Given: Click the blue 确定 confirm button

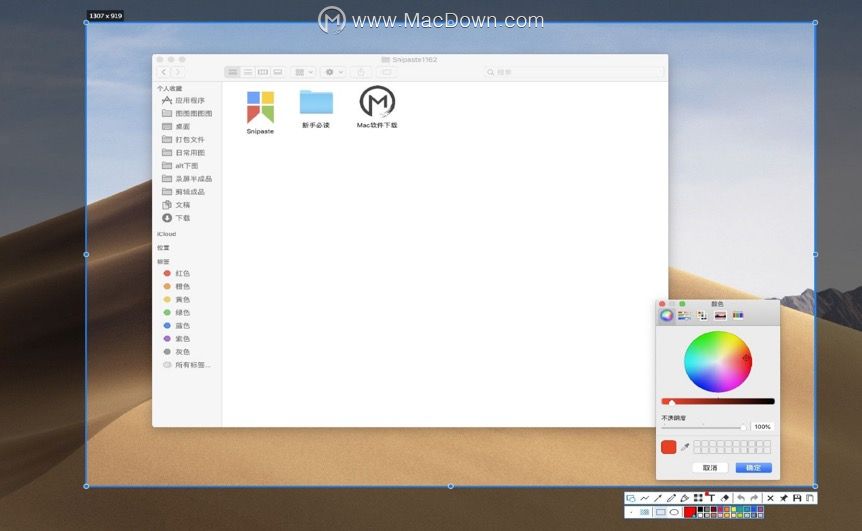Looking at the screenshot, I should pos(754,468).
